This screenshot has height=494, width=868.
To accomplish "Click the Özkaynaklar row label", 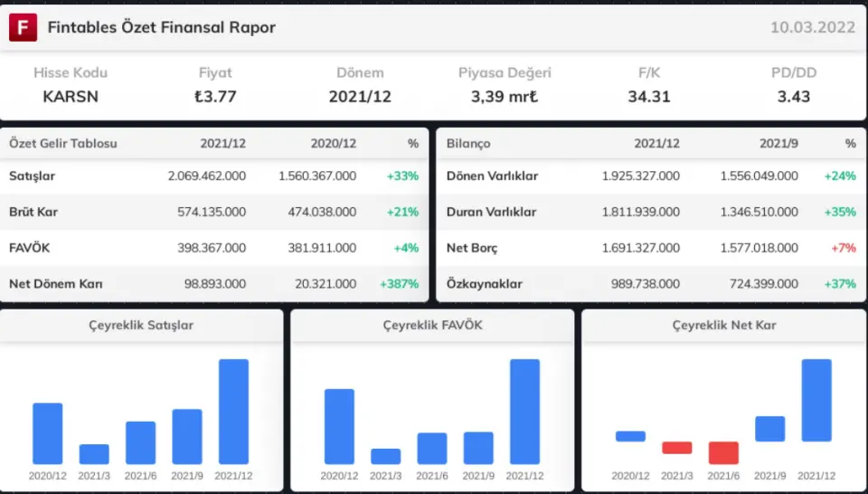I will (485, 284).
